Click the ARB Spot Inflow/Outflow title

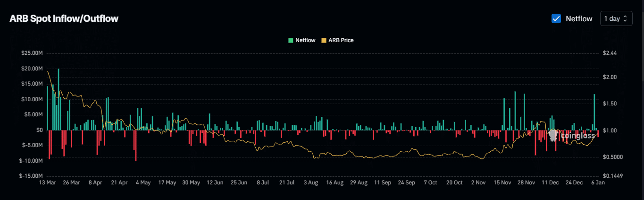64,18
